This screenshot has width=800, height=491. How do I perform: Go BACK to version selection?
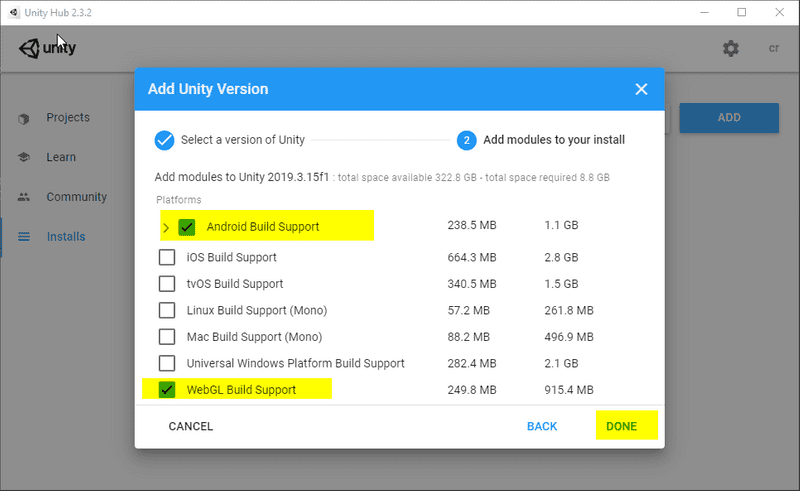click(542, 426)
